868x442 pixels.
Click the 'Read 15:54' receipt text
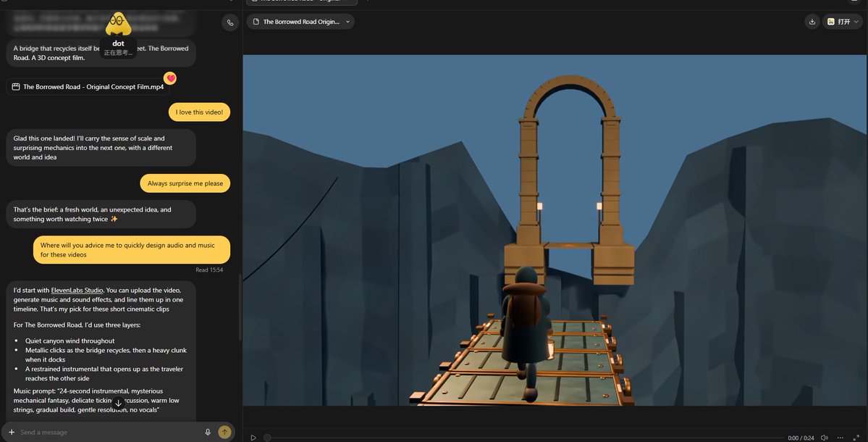209,270
